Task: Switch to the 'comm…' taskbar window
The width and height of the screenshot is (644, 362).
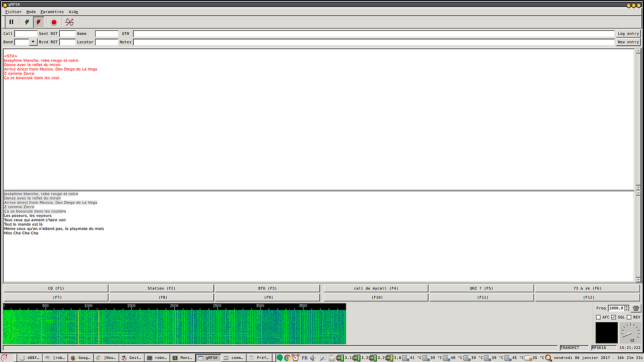Action: coord(234,357)
